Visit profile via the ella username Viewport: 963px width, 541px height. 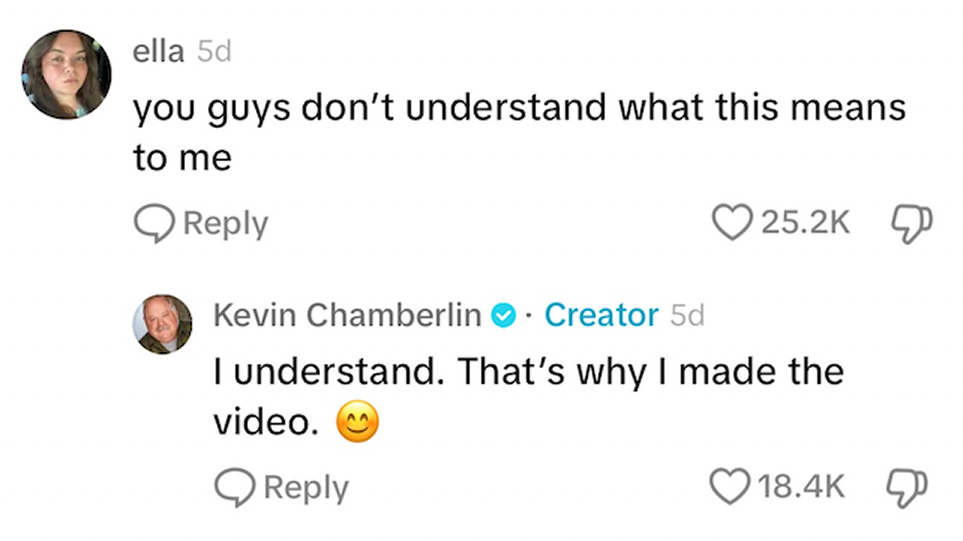[158, 52]
